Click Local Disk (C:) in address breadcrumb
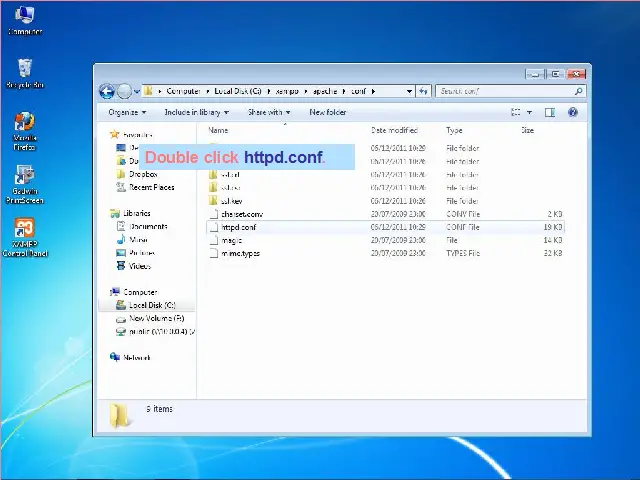 tap(238, 91)
